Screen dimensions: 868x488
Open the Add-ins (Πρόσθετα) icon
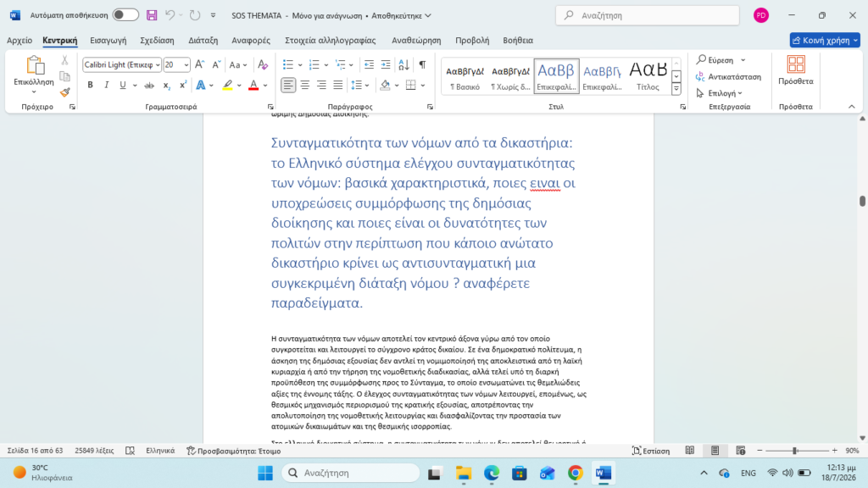click(795, 64)
